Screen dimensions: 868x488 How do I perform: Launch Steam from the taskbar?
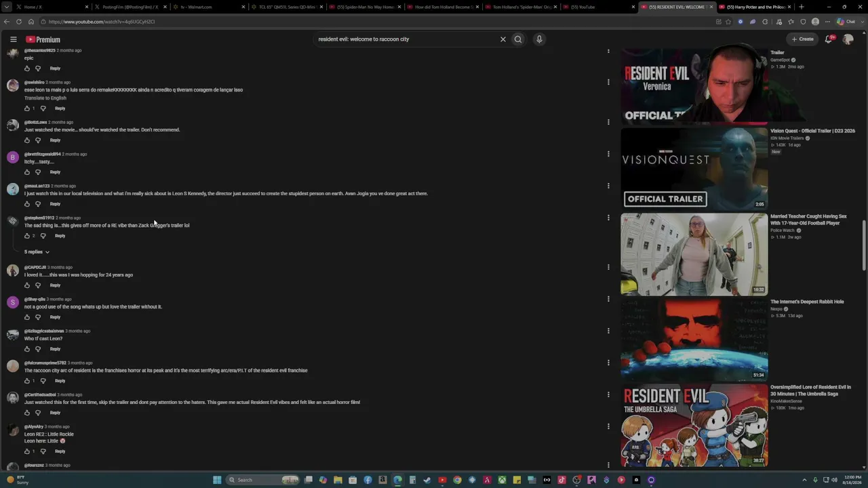click(427, 480)
